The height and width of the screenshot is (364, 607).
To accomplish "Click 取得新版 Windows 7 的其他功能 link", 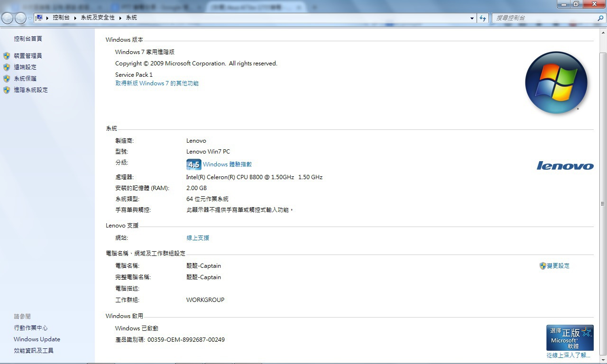I will pyautogui.click(x=157, y=83).
